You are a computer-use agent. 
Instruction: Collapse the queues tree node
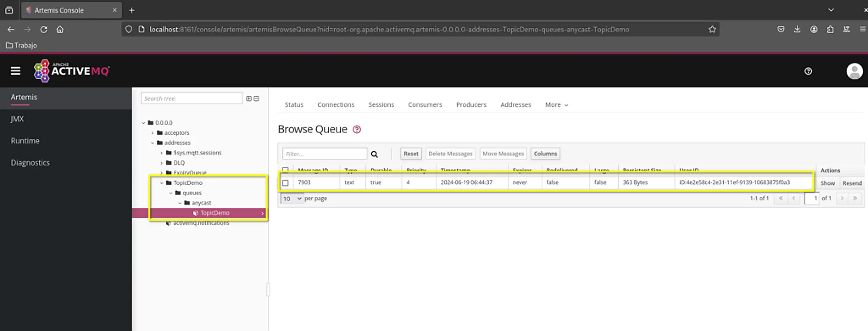click(171, 193)
